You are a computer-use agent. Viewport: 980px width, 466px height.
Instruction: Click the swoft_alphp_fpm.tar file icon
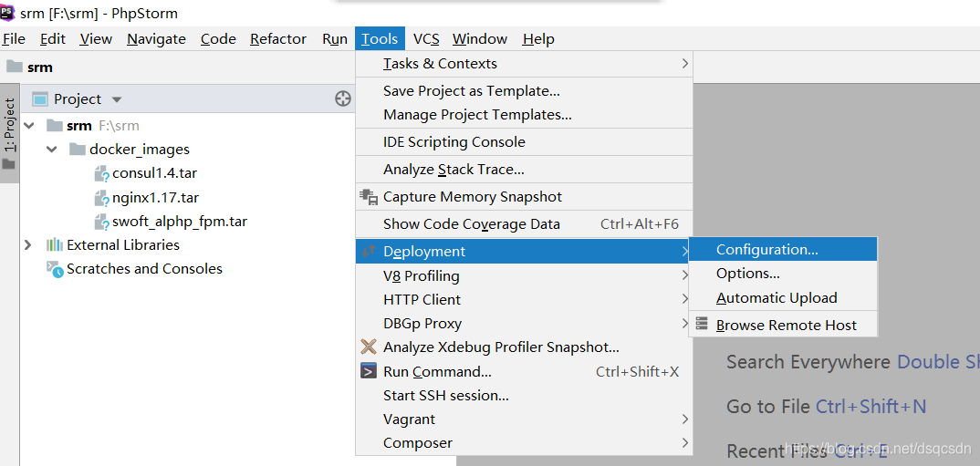point(101,222)
